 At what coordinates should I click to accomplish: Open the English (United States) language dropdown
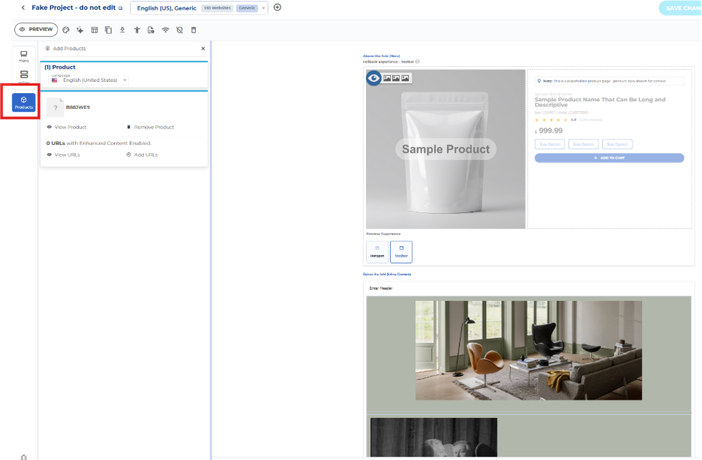88,80
